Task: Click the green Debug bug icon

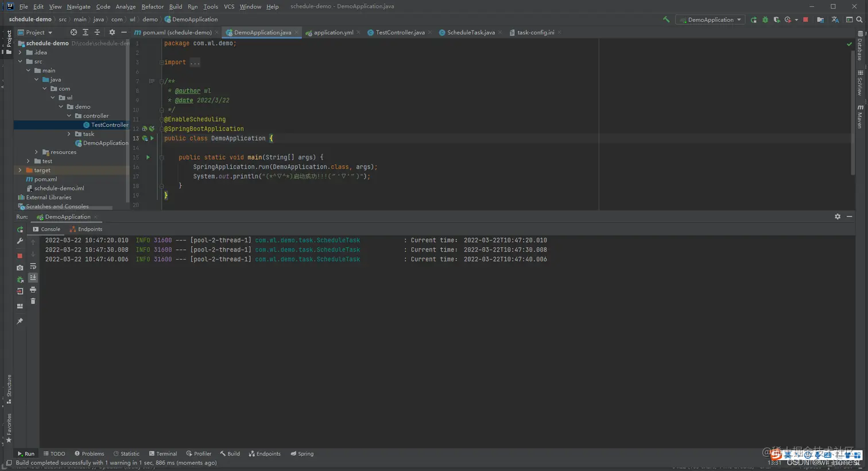Action: [x=765, y=20]
